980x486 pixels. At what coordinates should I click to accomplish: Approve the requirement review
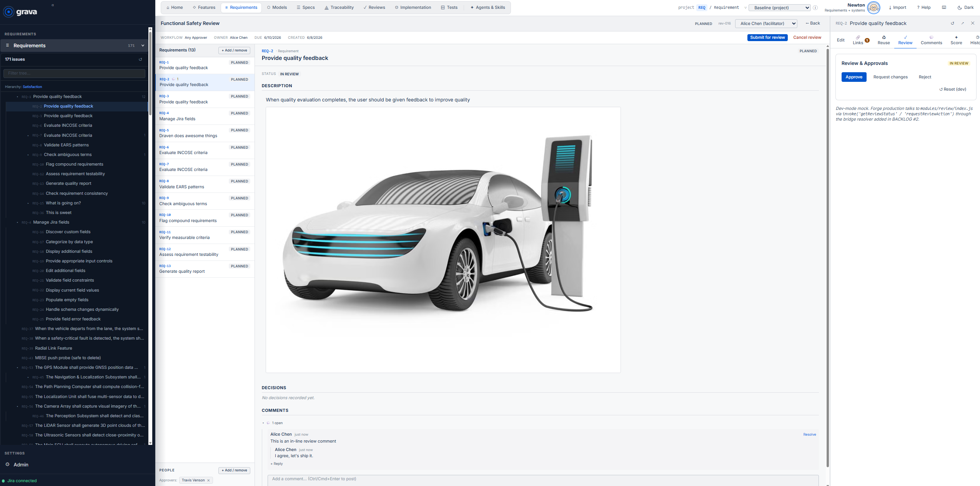[x=854, y=77]
